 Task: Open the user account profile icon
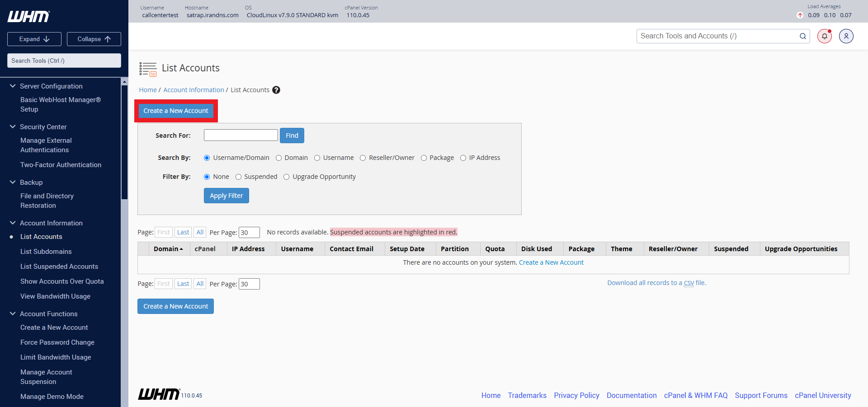846,36
